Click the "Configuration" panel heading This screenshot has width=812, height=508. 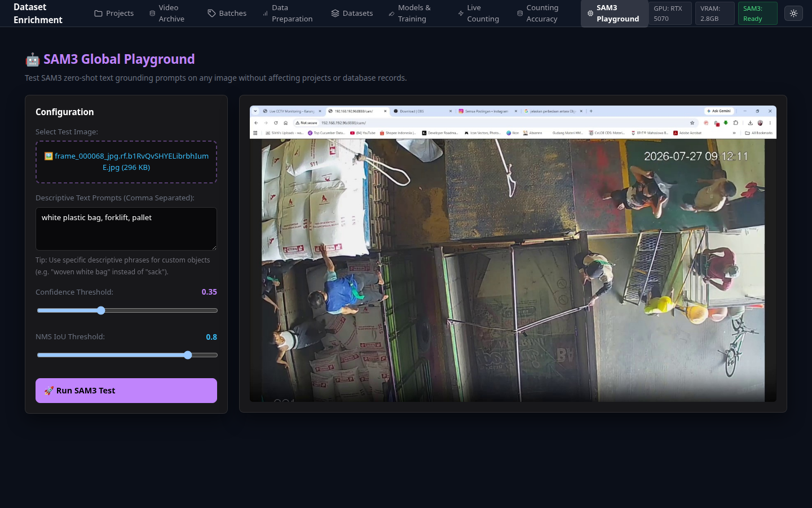65,112
